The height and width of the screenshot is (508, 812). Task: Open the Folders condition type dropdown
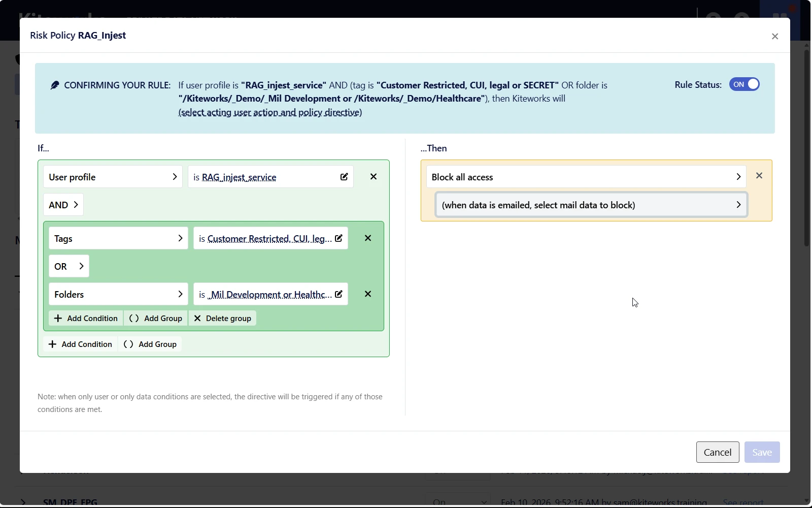118,294
